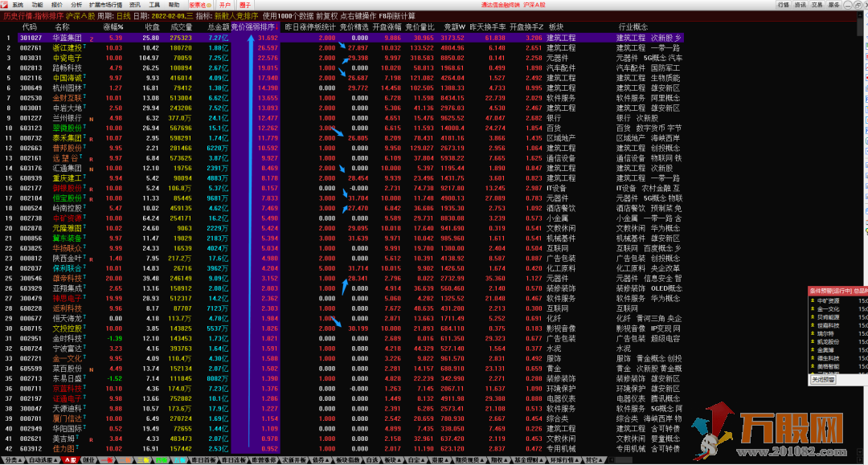Sort by the 竞价精选 column header
The height and width of the screenshot is (465, 868).
point(354,27)
